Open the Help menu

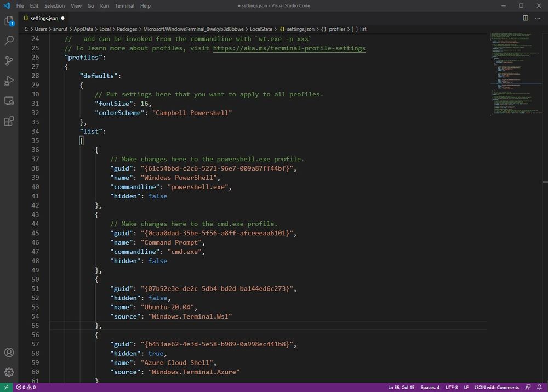pyautogui.click(x=145, y=5)
